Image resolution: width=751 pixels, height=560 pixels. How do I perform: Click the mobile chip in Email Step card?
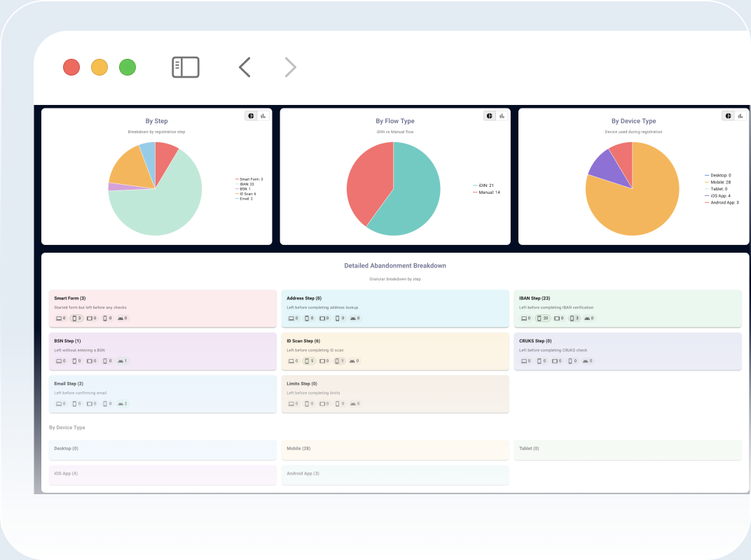[x=76, y=403]
